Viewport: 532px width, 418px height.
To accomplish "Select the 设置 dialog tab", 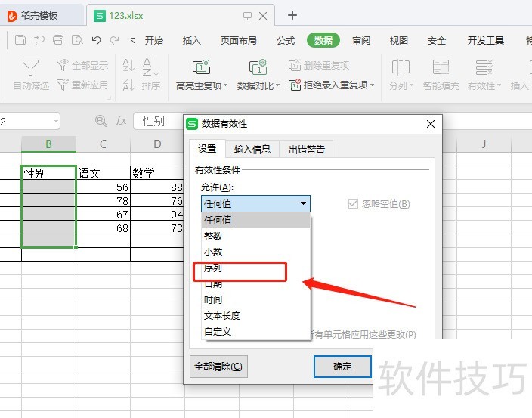I will click(x=207, y=149).
